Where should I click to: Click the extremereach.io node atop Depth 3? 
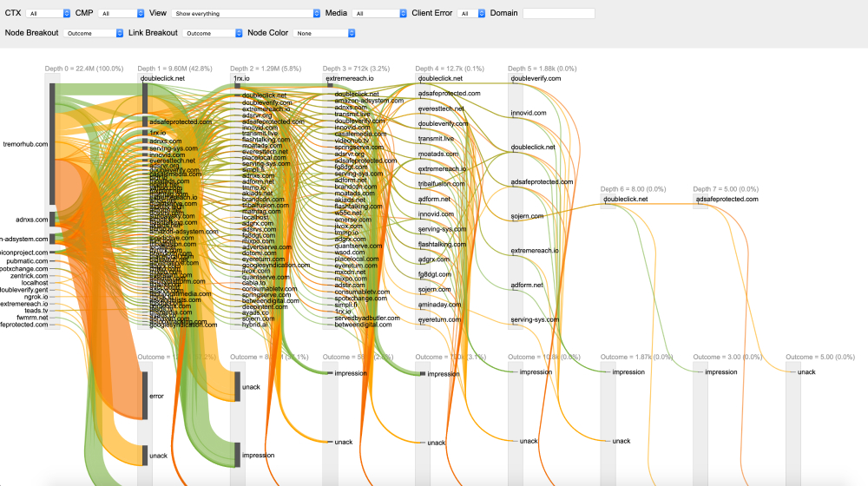coord(349,78)
